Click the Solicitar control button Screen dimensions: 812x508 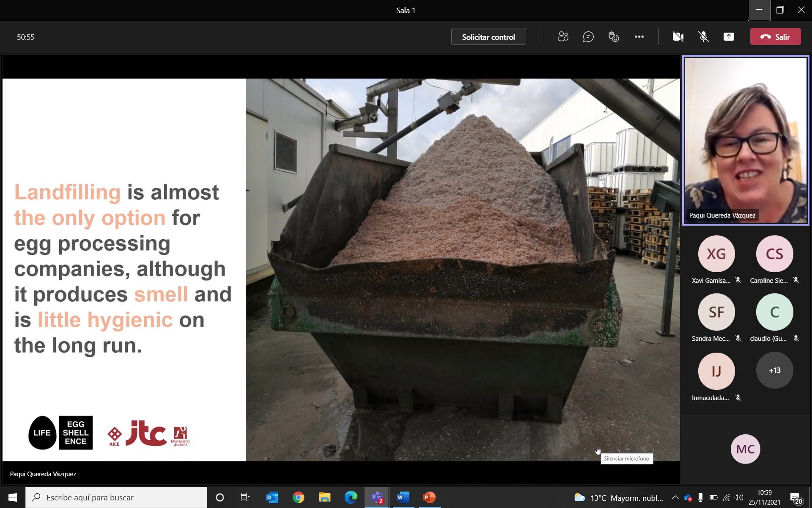tap(488, 37)
